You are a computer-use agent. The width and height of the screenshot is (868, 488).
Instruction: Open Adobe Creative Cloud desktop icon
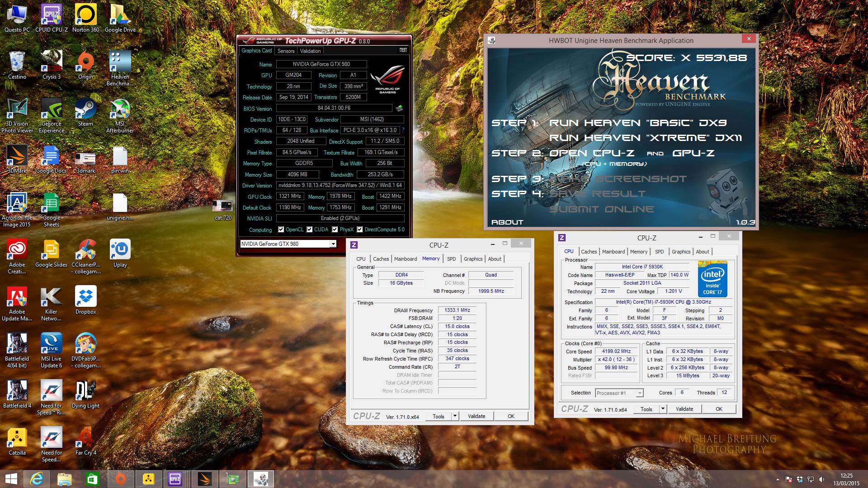(x=17, y=256)
